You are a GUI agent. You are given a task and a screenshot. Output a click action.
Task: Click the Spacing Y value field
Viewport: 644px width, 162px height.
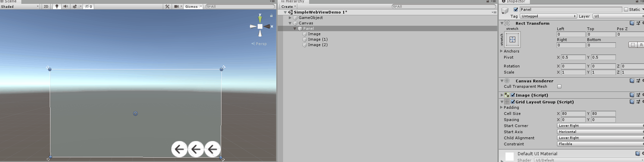[603, 120]
